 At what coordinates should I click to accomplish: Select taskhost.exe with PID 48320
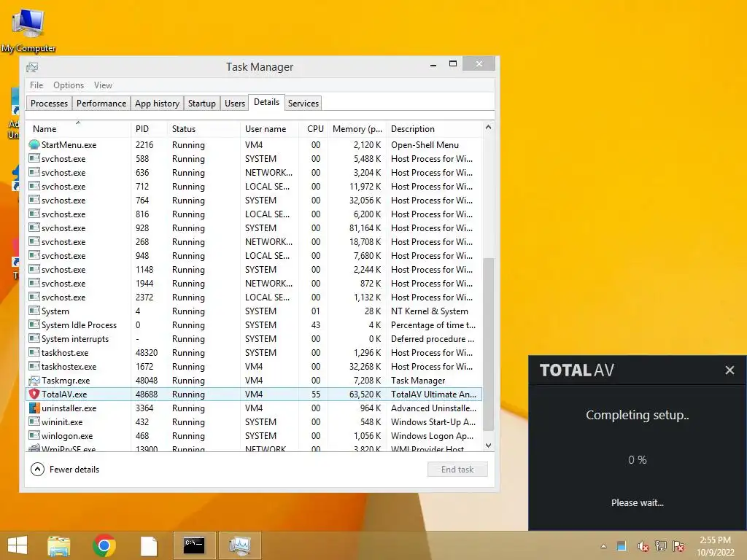tap(255, 353)
